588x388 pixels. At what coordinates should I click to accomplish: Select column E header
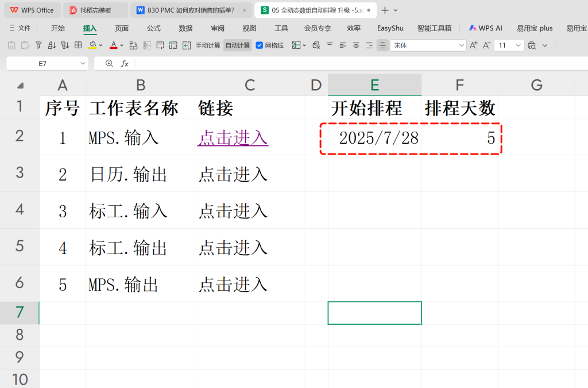(x=374, y=85)
